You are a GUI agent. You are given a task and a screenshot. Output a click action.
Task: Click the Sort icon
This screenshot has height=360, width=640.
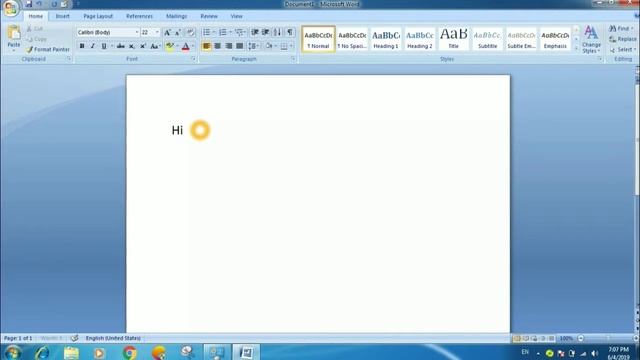[x=277, y=32]
